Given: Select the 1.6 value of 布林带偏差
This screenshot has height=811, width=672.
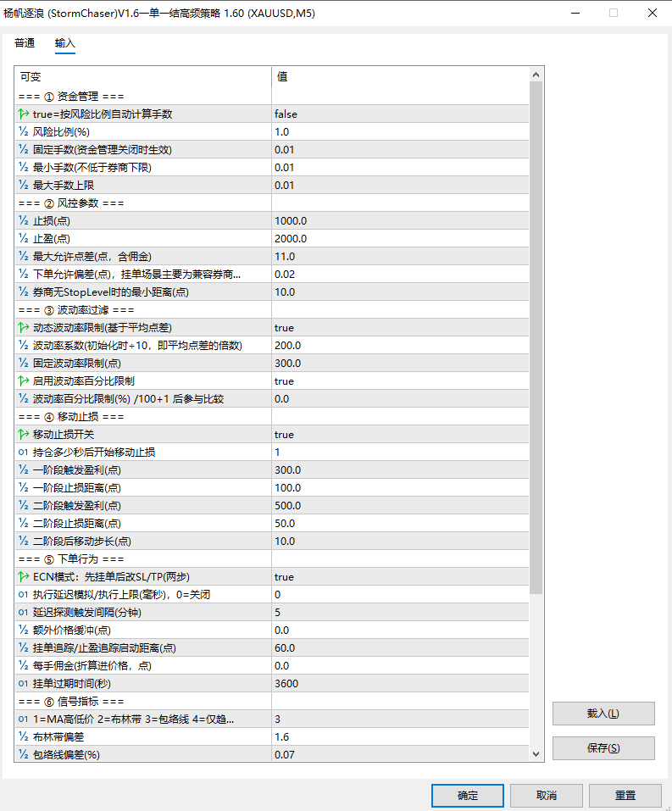Looking at the screenshot, I should coord(282,736).
